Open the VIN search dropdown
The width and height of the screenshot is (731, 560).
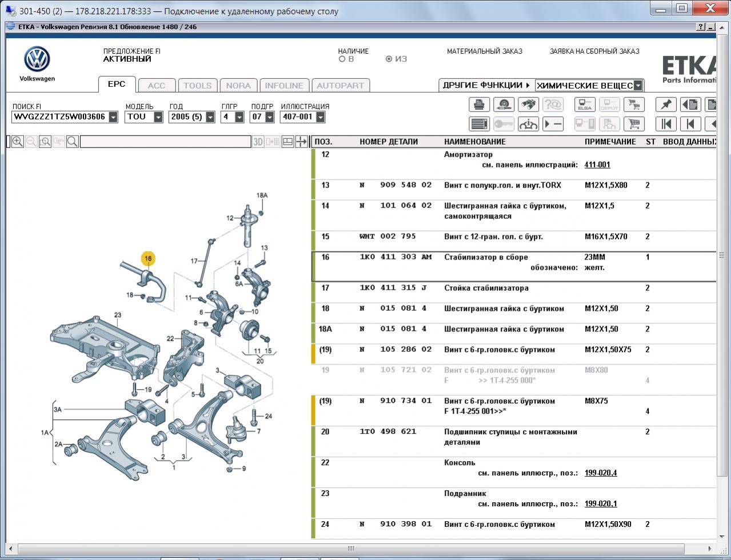113,117
